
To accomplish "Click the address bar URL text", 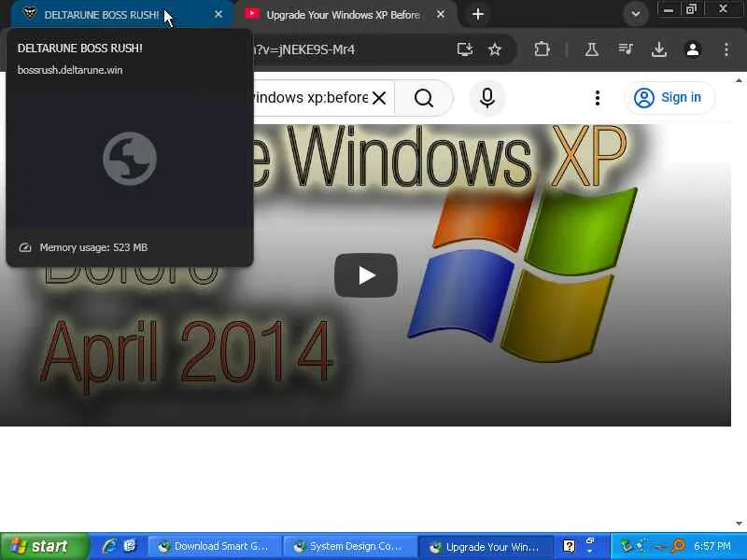I will point(305,49).
